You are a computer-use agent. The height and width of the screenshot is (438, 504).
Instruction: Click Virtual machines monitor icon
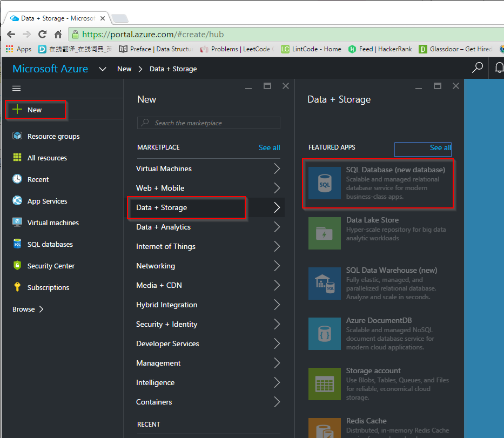[x=17, y=222]
